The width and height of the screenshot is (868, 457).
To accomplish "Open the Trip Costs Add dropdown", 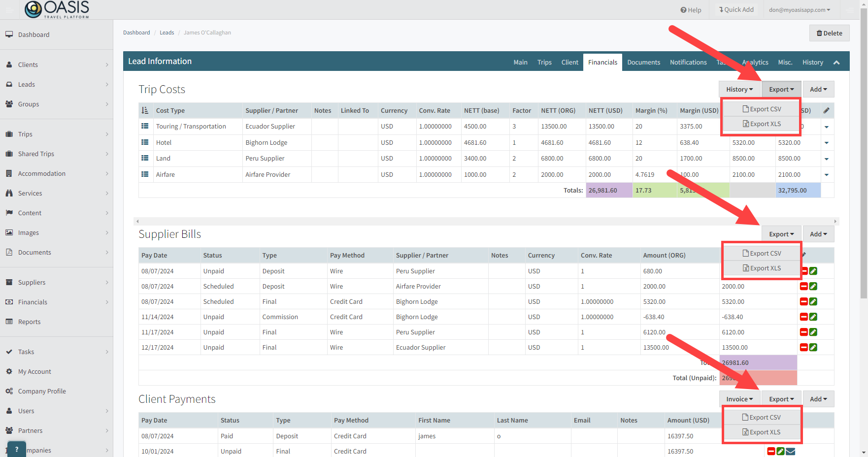I will pos(818,89).
